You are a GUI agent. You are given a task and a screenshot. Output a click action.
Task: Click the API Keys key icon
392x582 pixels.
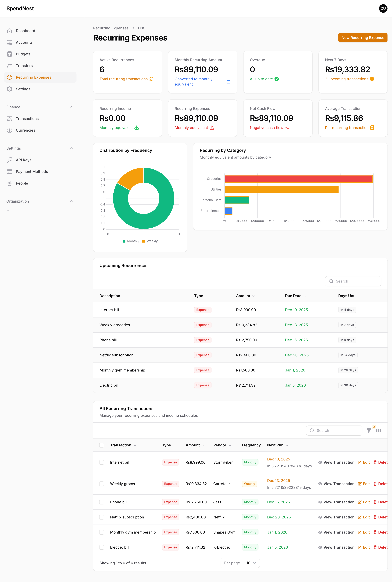click(10, 160)
